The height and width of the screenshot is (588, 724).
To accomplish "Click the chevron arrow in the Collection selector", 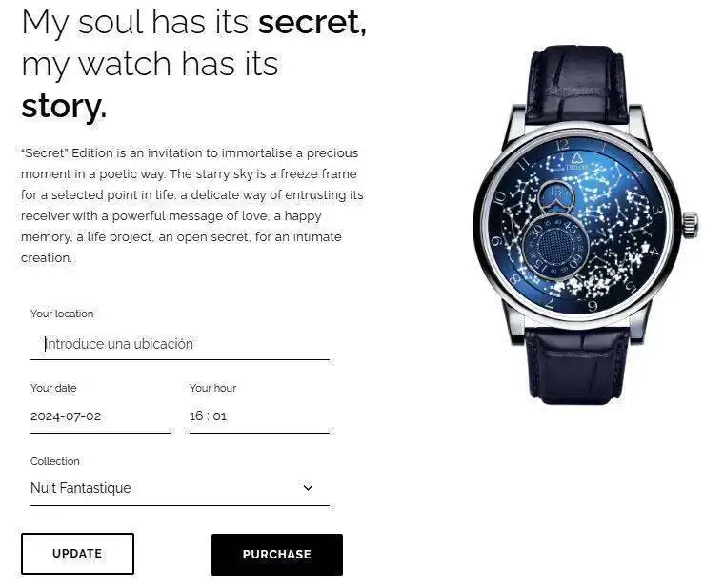I will click(308, 488).
